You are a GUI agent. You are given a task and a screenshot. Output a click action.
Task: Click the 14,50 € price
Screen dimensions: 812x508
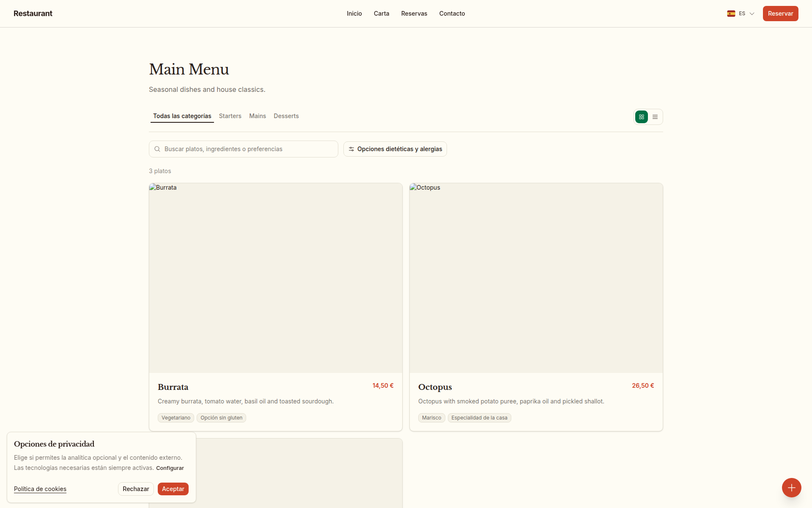point(383,386)
